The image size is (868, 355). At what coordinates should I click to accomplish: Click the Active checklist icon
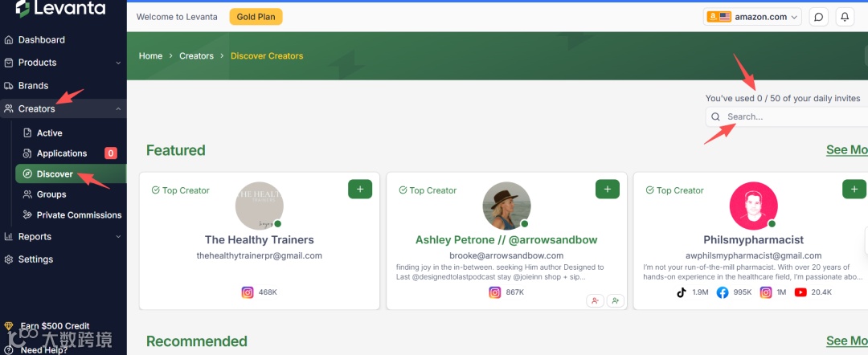tap(27, 133)
